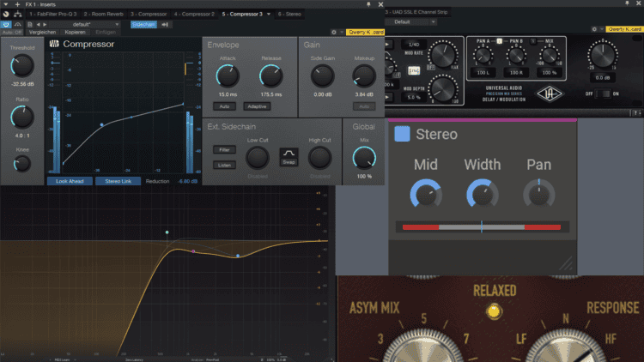Click the routing icon beside the insert tabs

18,14
